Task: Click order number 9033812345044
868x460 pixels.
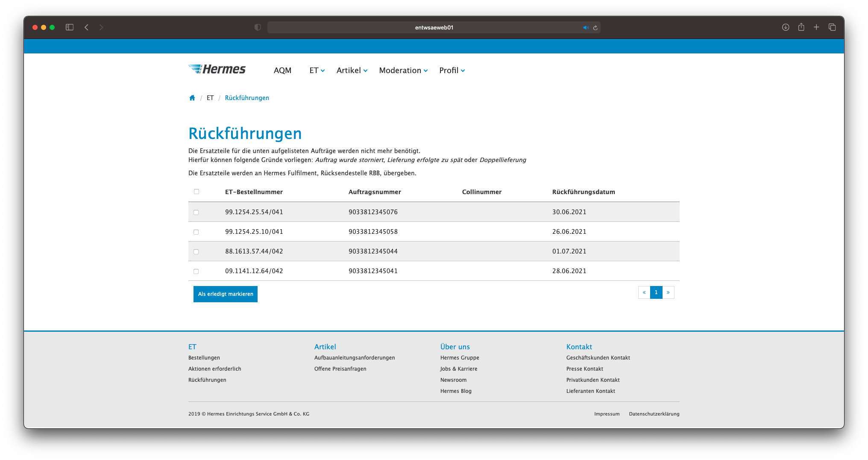Action: pyautogui.click(x=373, y=251)
